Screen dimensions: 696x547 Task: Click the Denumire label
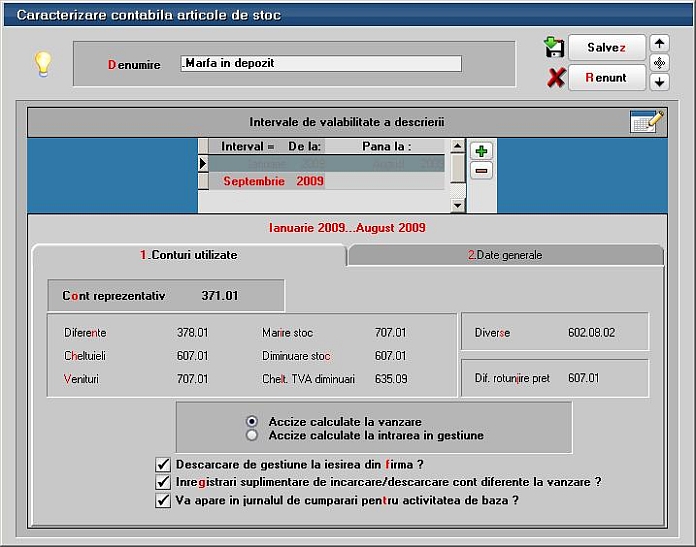click(134, 65)
